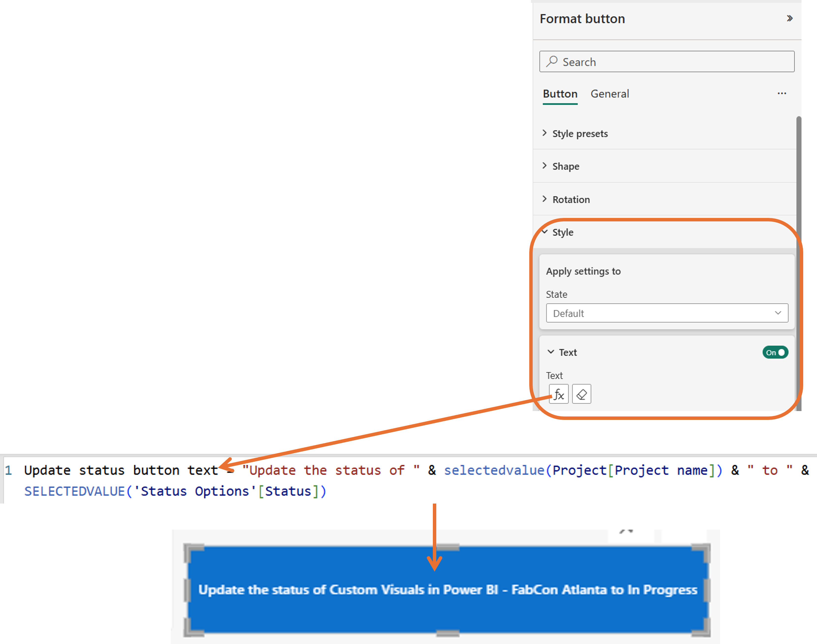Image resolution: width=817 pixels, height=644 pixels.
Task: Collapse the Text card chevron
Action: tap(551, 352)
